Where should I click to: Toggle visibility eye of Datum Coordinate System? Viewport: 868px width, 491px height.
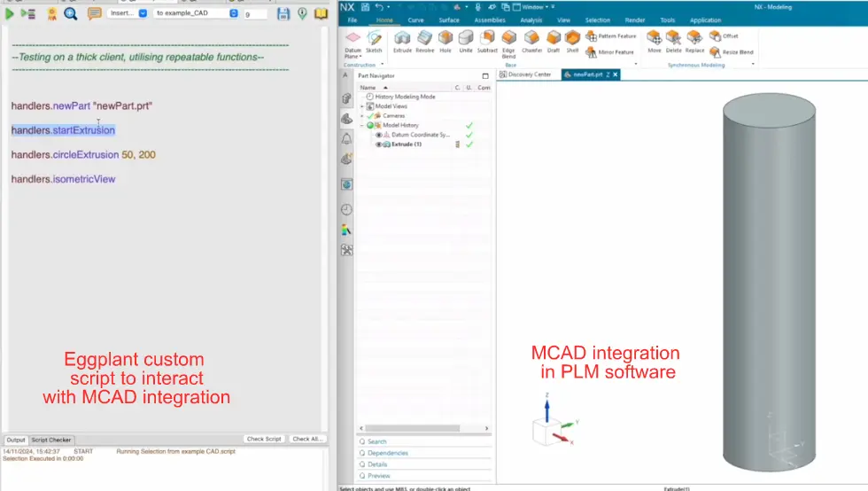(x=379, y=135)
